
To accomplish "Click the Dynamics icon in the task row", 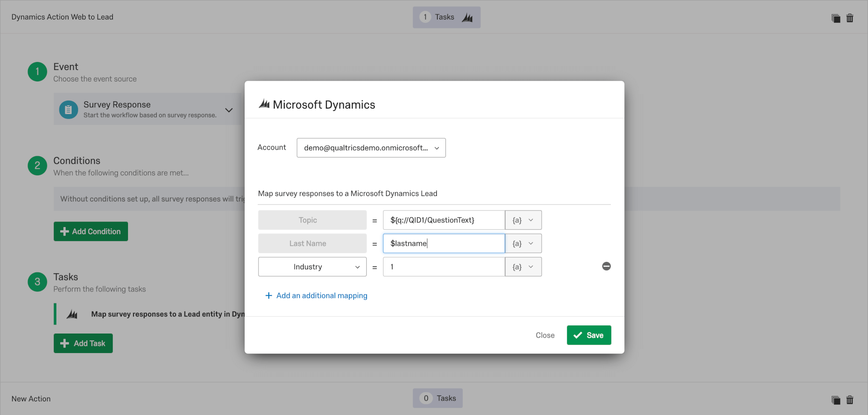I will click(72, 314).
